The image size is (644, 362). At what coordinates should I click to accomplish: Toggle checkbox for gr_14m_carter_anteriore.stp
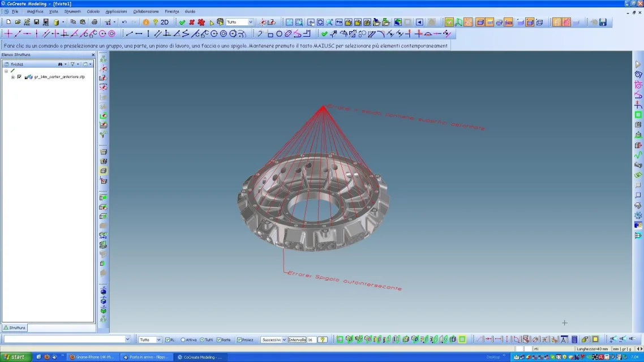coord(19,77)
